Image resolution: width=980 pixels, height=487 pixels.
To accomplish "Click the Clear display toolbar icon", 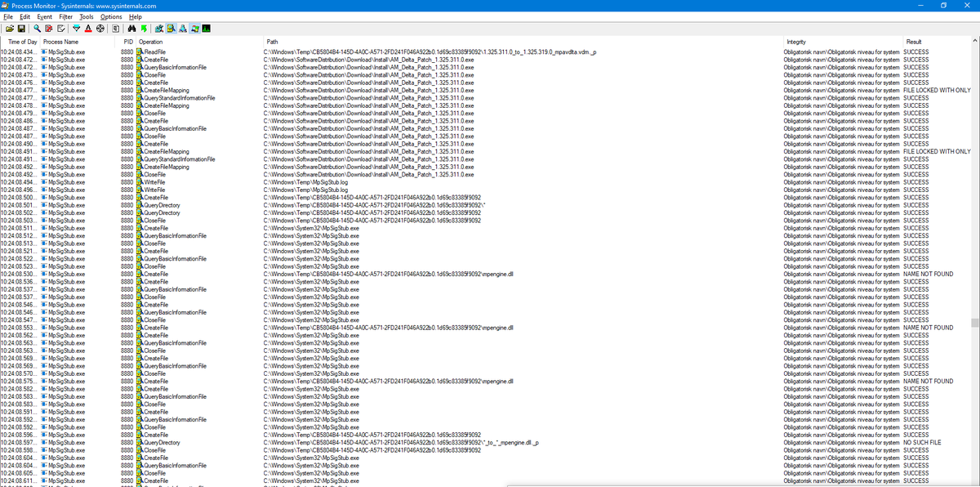I will click(61, 29).
